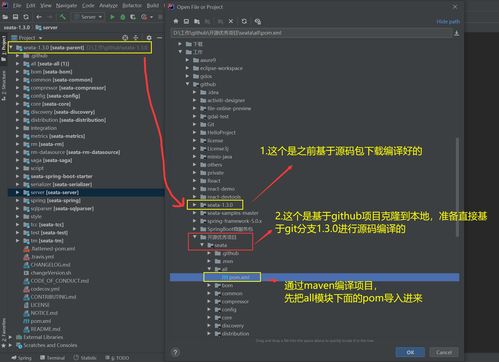Select pom.xml in the dialog file tree
Image resolution: width=499 pixels, height=362 pixels.
click(x=239, y=277)
